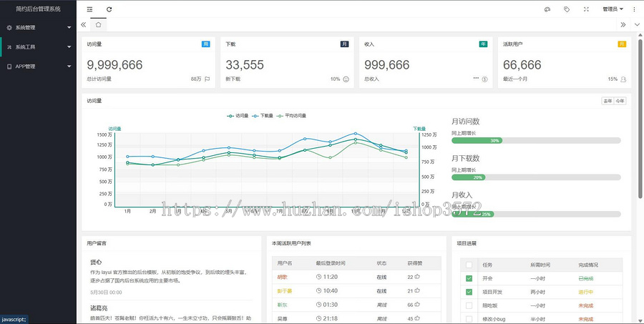Open the 靳东 username link
Viewport: 644px width, 324px height.
[282, 305]
